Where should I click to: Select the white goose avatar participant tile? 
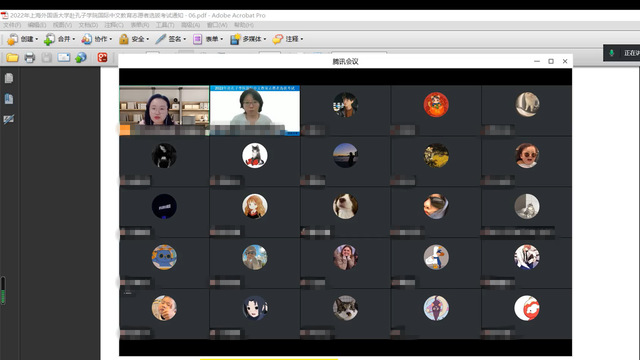click(436, 263)
